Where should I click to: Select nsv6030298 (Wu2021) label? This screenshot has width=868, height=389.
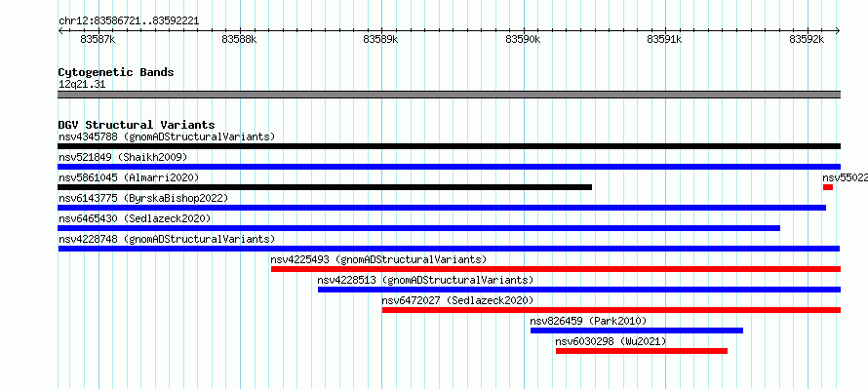click(x=612, y=341)
